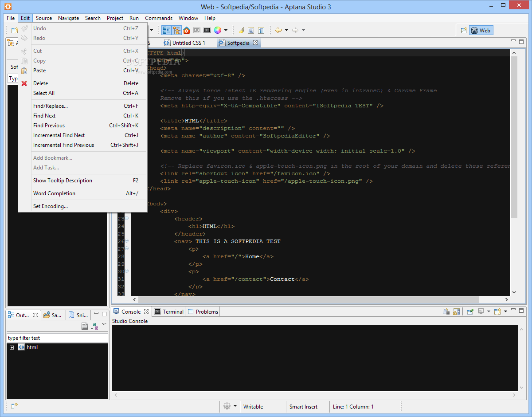Click the Pin Console icon
The image size is (532, 417).
pos(470,311)
